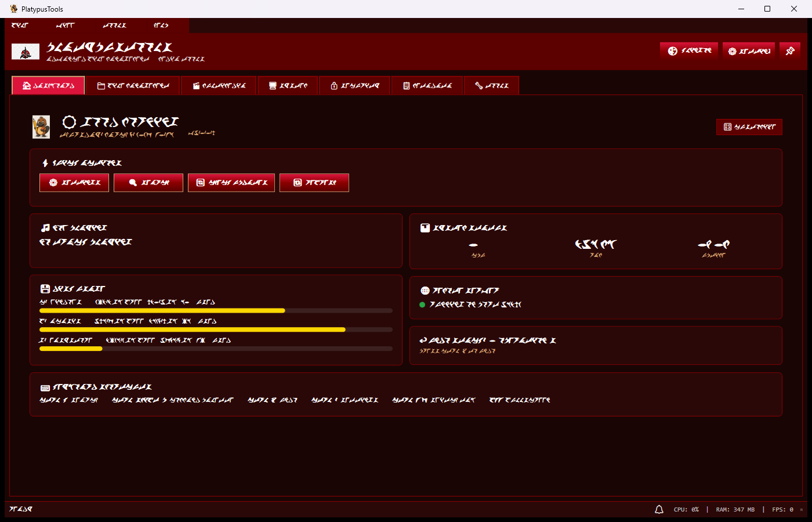This screenshot has width=812, height=522.
Task: Click the notification bell in status bar
Action: pyautogui.click(x=659, y=509)
